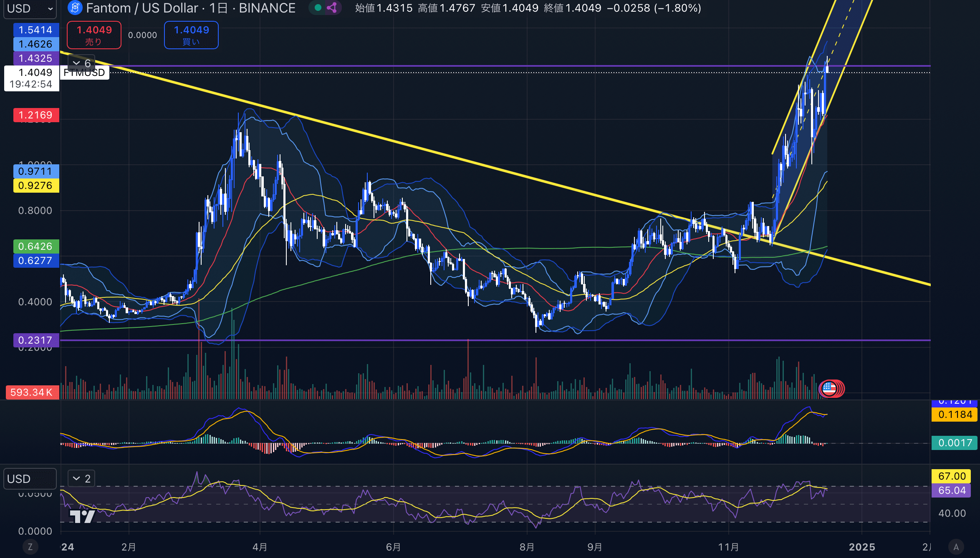Click the green 0.6426 price label

36,246
